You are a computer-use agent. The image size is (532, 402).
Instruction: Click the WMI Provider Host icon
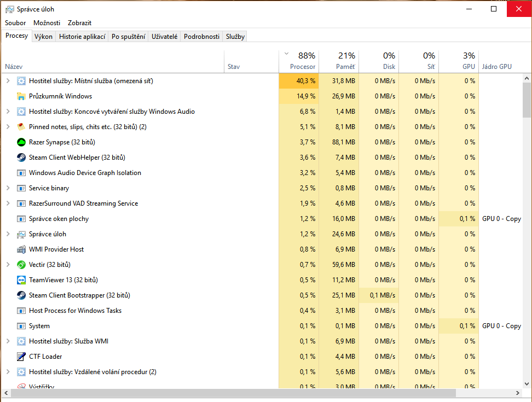click(21, 249)
